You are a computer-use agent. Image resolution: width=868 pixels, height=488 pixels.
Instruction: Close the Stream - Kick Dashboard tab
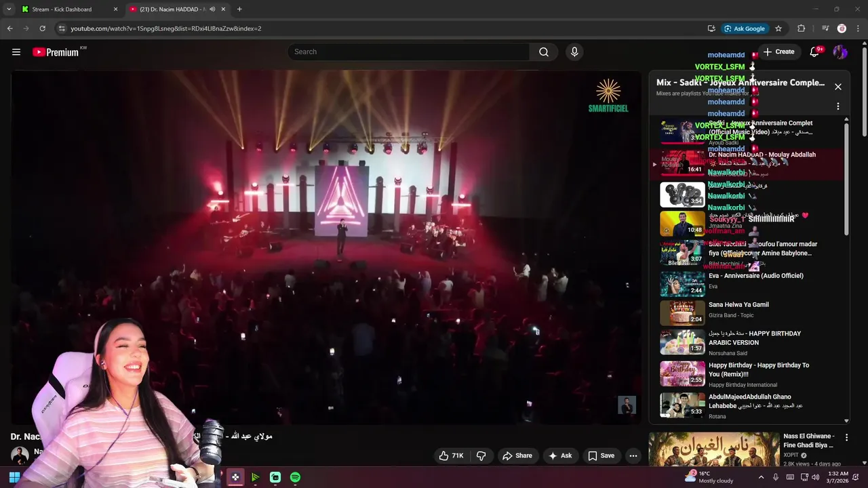[115, 9]
